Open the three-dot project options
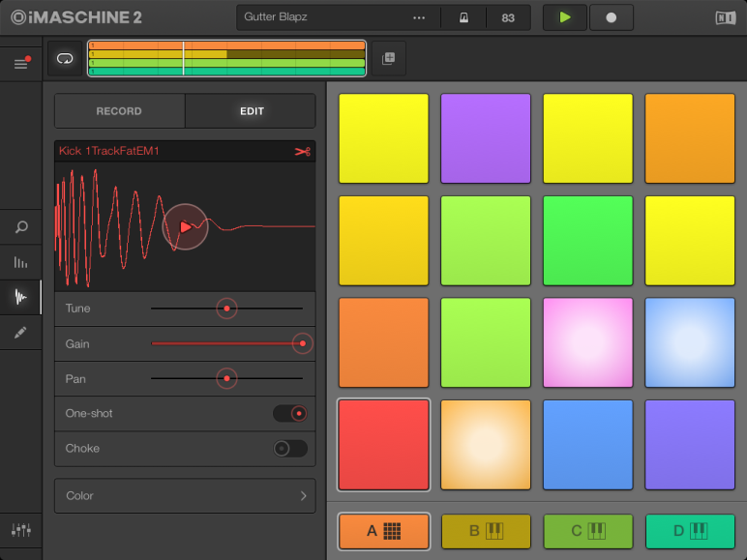 point(419,18)
